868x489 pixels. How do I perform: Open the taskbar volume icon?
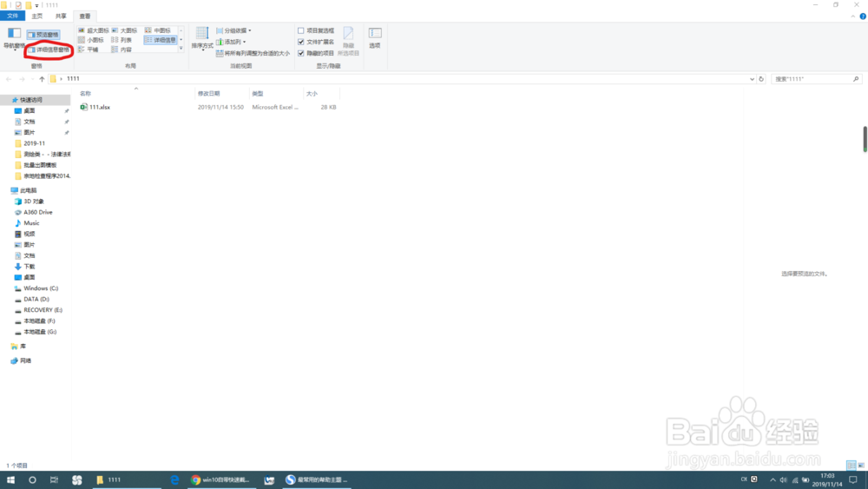click(x=783, y=480)
